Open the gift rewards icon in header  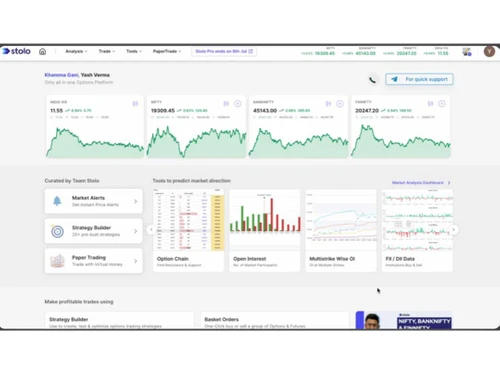coord(467,52)
